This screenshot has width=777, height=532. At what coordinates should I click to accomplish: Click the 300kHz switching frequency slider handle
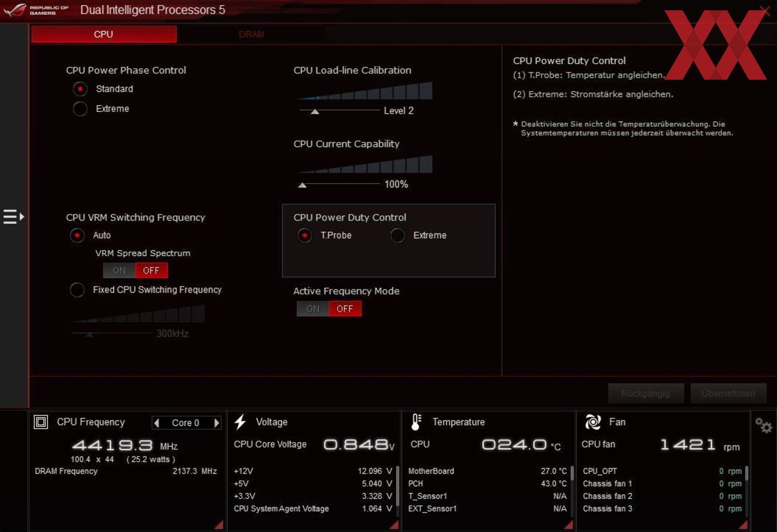click(89, 334)
